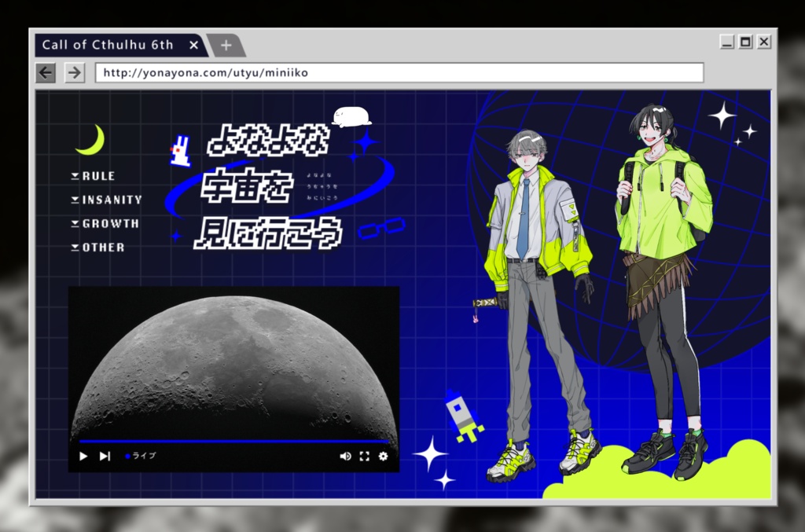Toggle playback with the play button
This screenshot has width=805, height=532.
point(83,456)
